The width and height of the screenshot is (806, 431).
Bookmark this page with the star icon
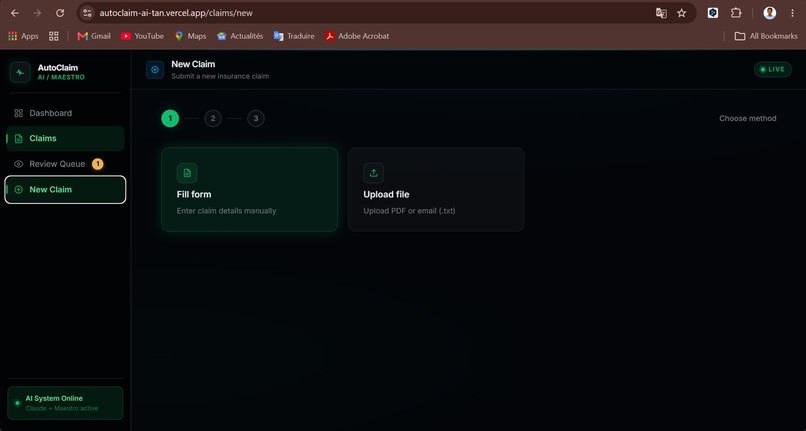click(x=682, y=13)
